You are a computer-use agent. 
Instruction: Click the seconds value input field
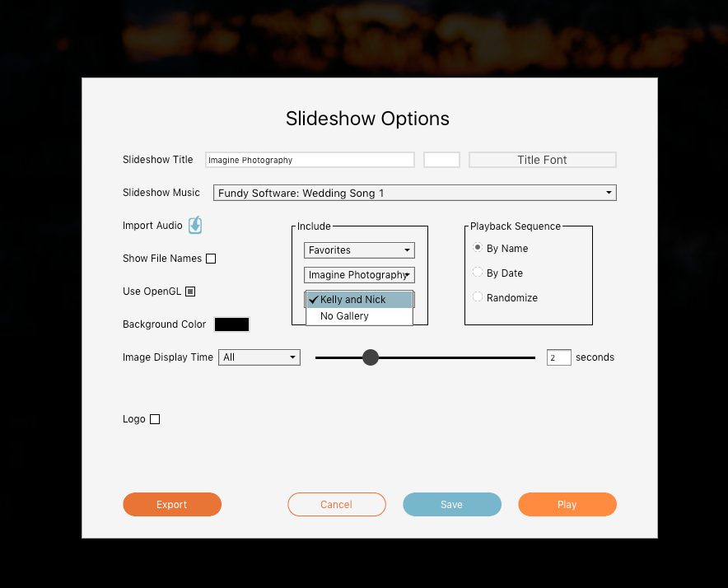pyautogui.click(x=559, y=357)
